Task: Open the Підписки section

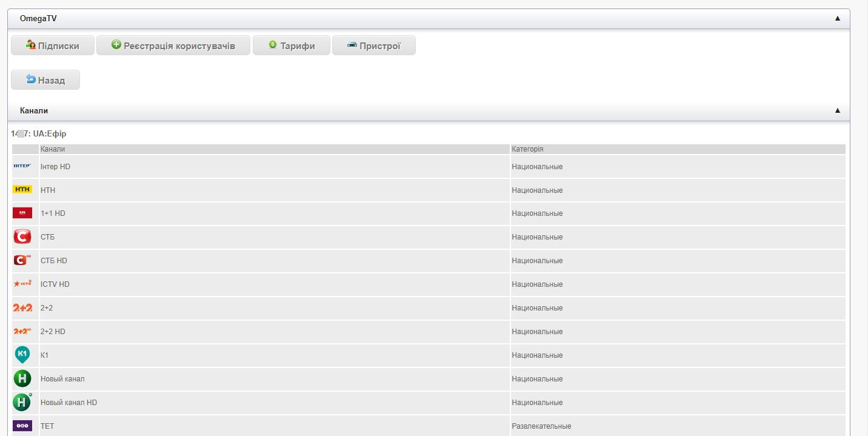Action: pyautogui.click(x=53, y=45)
